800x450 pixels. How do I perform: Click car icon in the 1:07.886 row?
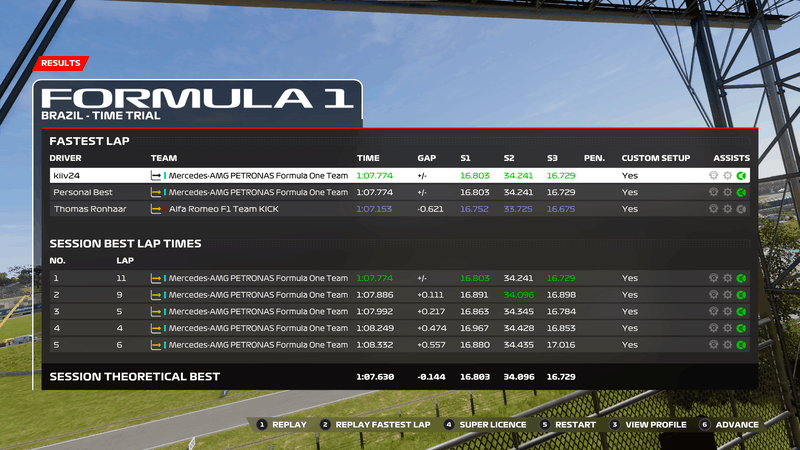point(156,295)
